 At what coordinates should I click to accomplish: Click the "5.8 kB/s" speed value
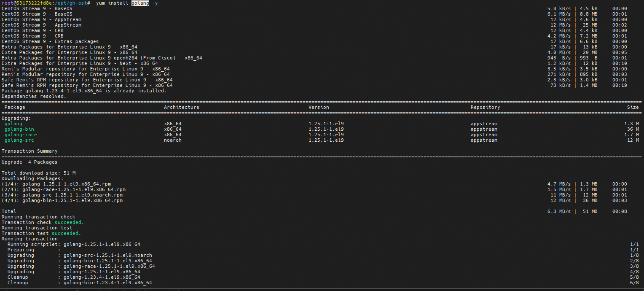pos(559,8)
